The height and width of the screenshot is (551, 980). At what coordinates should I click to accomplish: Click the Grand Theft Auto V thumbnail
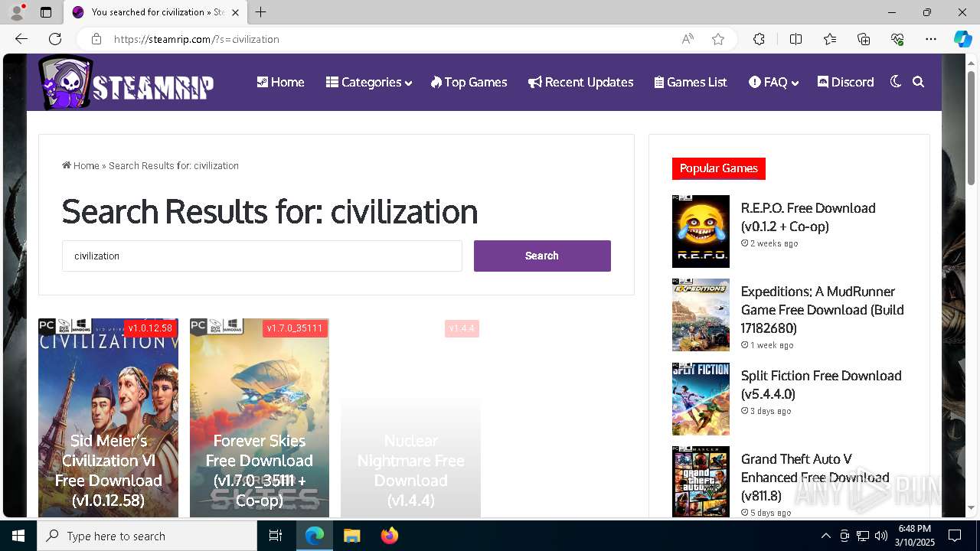701,482
